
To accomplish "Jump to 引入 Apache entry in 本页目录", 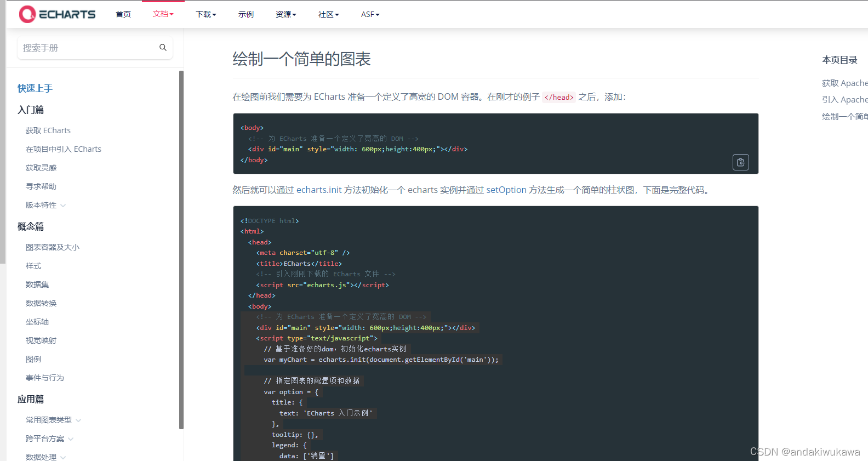I will 844,100.
